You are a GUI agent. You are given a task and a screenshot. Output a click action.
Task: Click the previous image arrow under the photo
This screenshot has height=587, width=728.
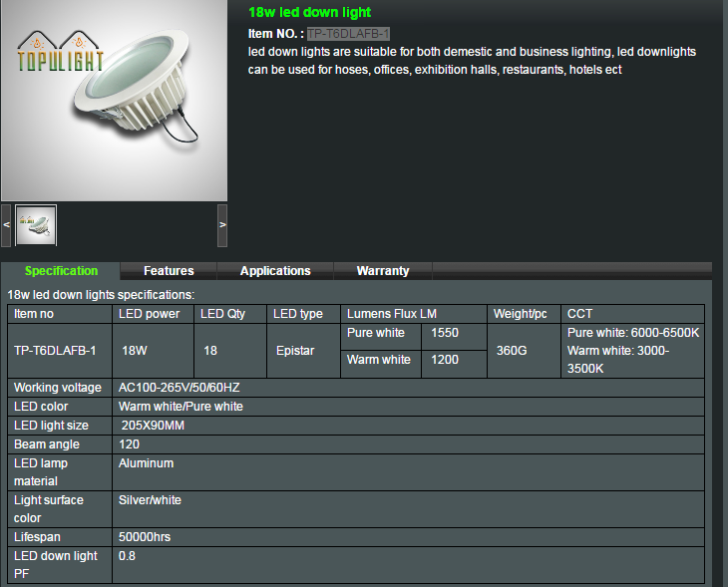6,225
